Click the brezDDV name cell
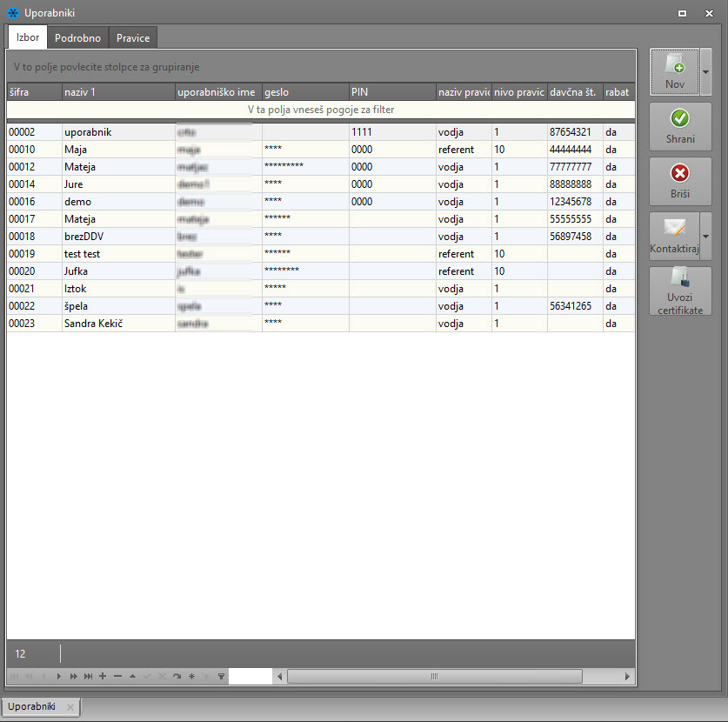This screenshot has width=728, height=722. pos(118,237)
